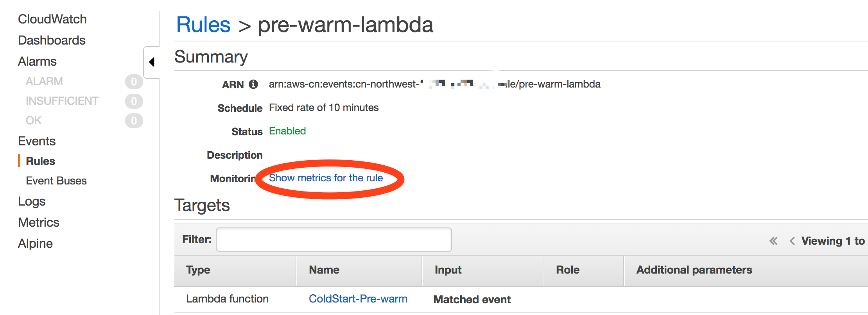868x315 pixels.
Task: Open Logs in sidebar
Action: 32,201
